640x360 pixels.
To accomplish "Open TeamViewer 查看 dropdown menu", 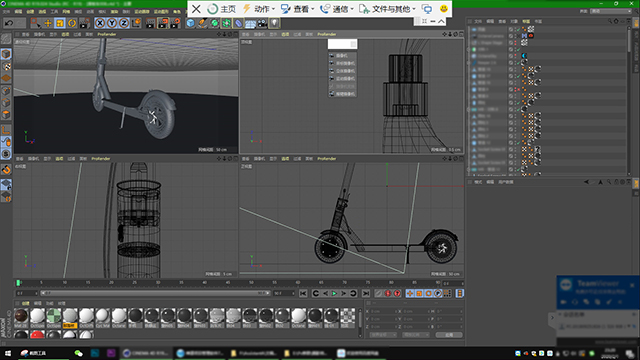I will point(297,9).
